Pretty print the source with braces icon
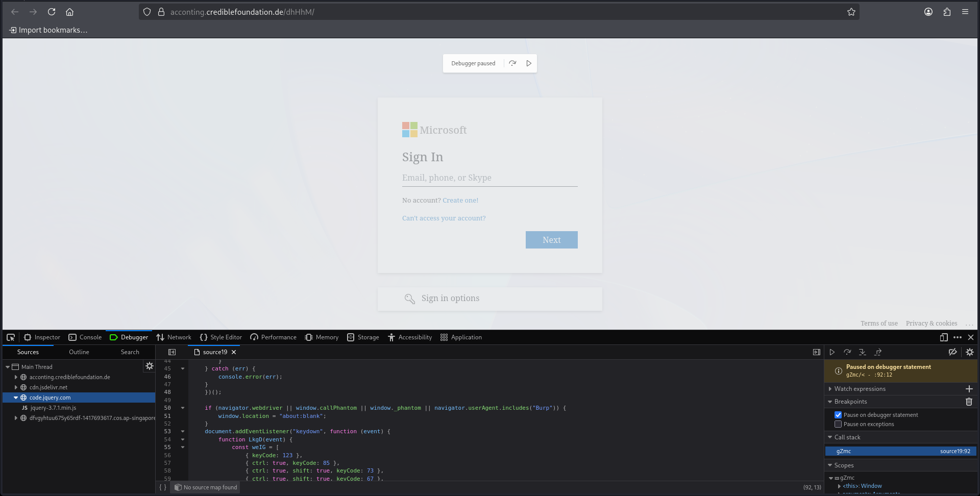This screenshot has height=496, width=980. tap(163, 487)
